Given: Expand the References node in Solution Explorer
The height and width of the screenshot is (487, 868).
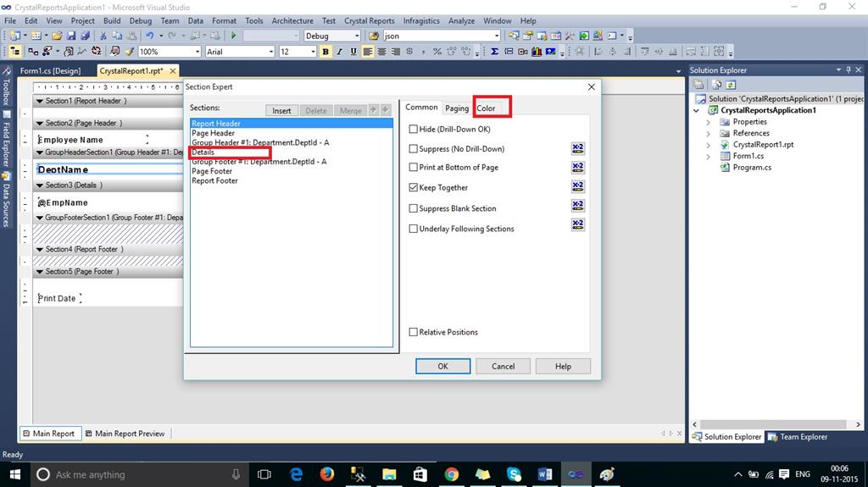Looking at the screenshot, I should click(708, 133).
